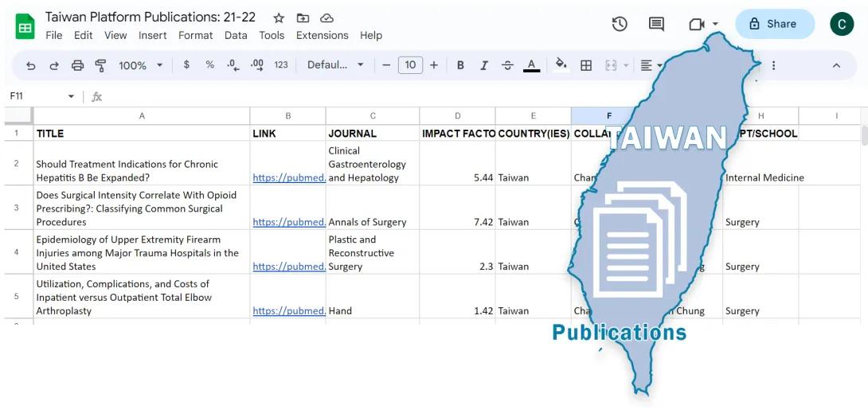
Task: Open the move to folder icon
Action: tap(303, 18)
